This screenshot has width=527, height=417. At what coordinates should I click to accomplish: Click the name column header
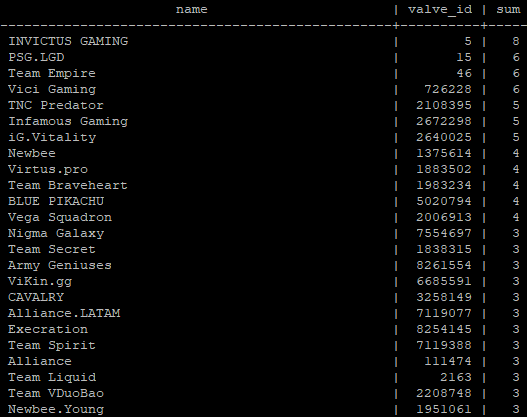(191, 9)
